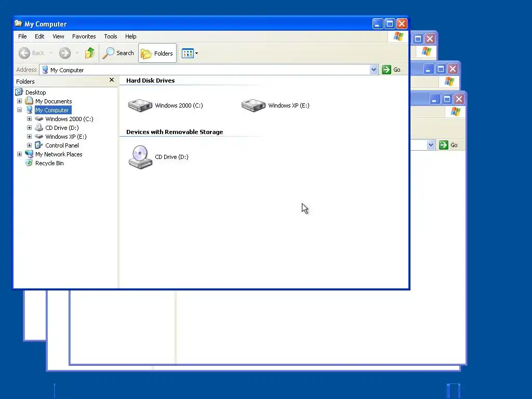This screenshot has height=399, width=532.
Task: Select My Computer in folder tree
Action: (x=52, y=110)
